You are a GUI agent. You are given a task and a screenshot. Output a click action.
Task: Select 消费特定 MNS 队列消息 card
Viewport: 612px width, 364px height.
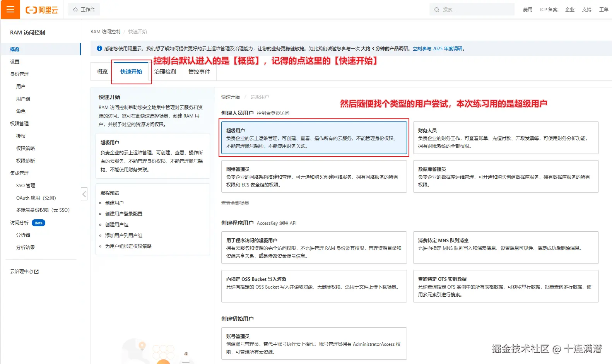coord(506,248)
